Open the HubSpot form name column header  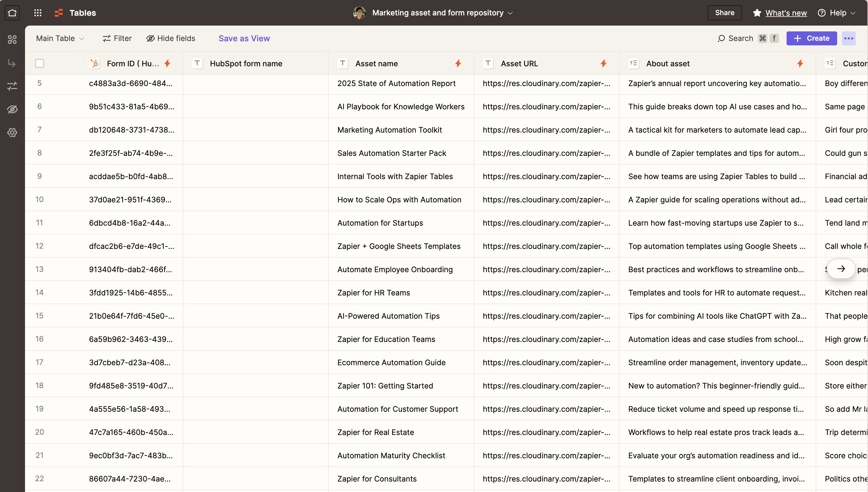click(255, 63)
